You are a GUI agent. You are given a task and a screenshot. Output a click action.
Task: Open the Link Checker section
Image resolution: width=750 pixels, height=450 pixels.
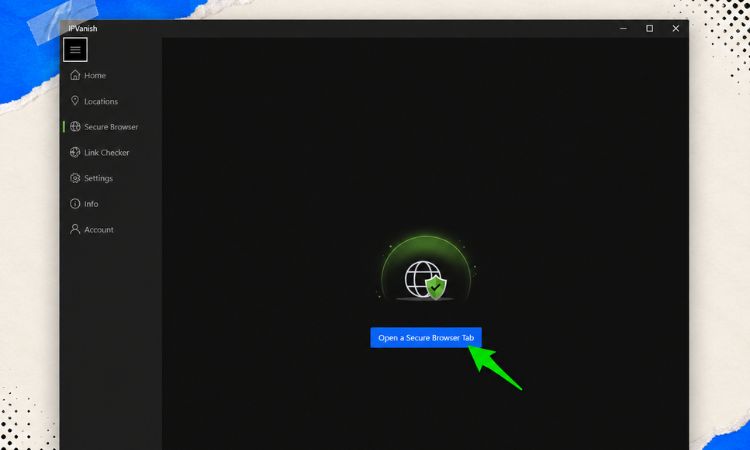pyautogui.click(x=107, y=153)
